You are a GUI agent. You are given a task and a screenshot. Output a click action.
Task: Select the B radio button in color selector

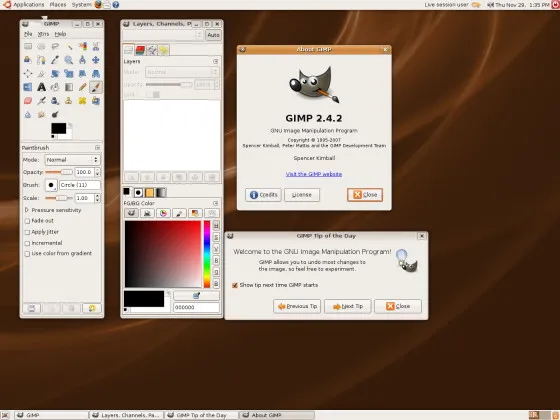[x=216, y=284]
